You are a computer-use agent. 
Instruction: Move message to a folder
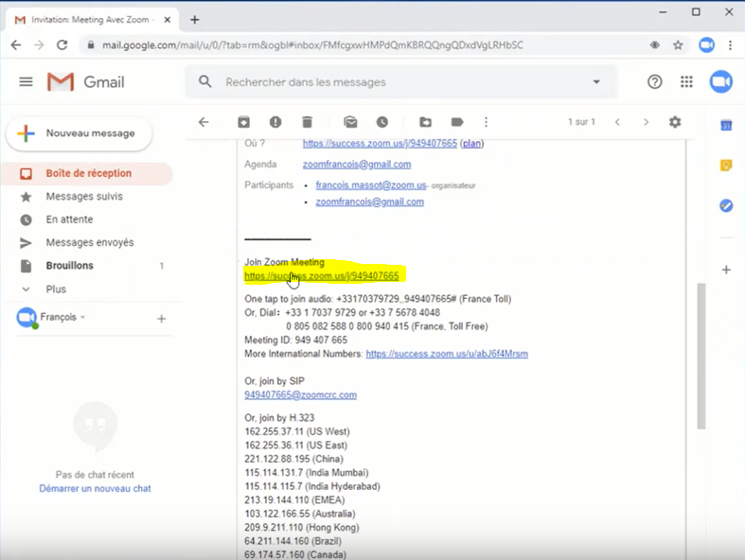(425, 122)
